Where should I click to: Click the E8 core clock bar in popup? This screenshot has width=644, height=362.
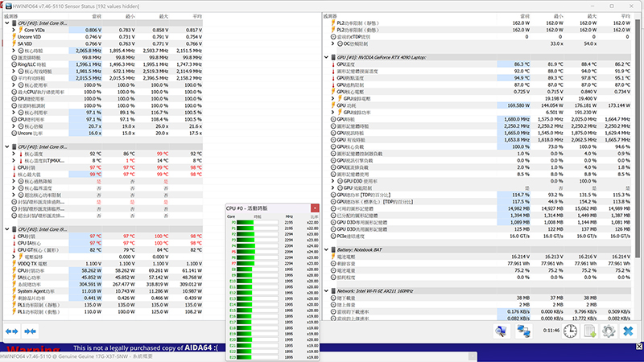(258, 269)
